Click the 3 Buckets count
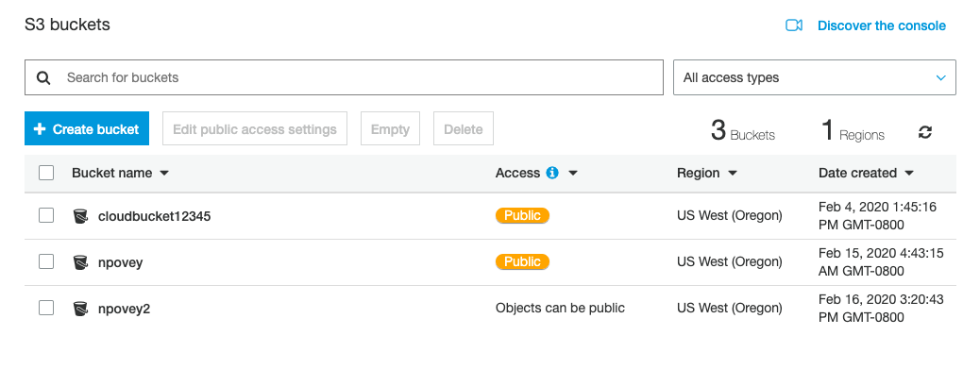Image resolution: width=980 pixels, height=386 pixels. click(x=742, y=131)
